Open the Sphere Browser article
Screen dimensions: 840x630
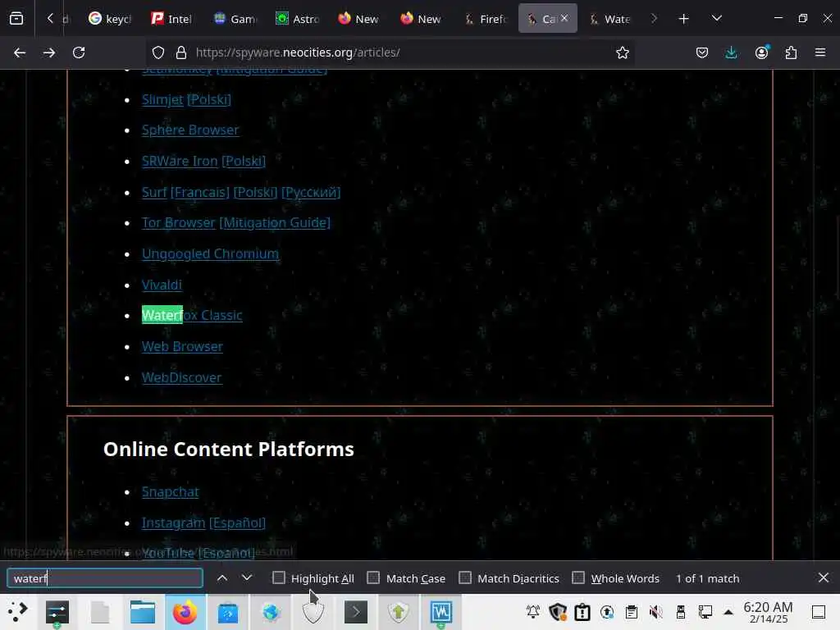coord(190,130)
